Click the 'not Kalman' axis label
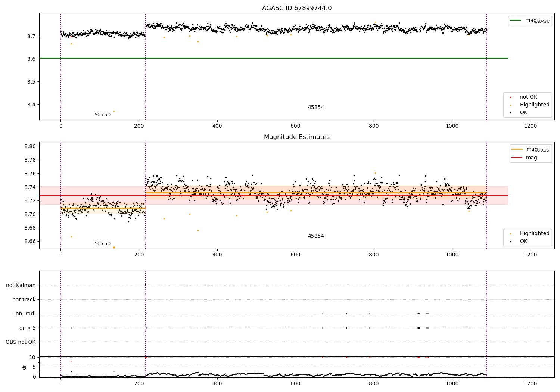The height and width of the screenshot is (392, 560). coord(21,286)
